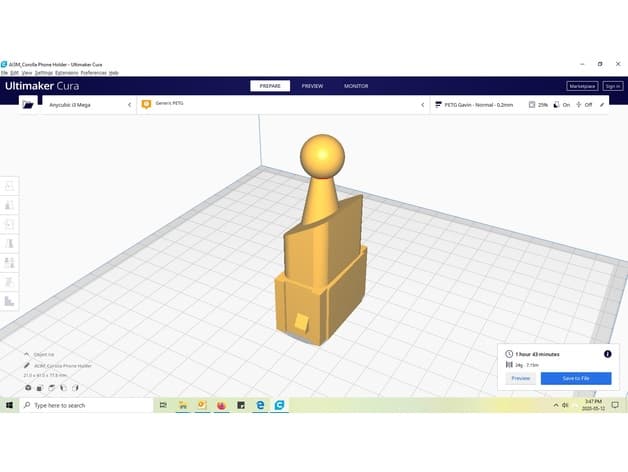
Task: Select the Support Blocker tool
Action: [x=9, y=282]
